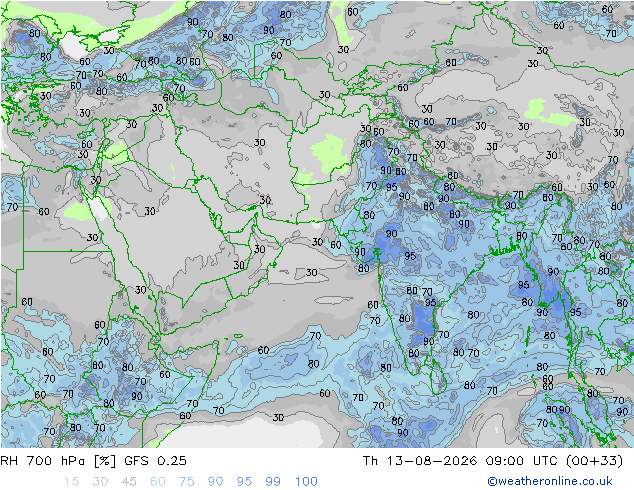Click the "(00+33)" forecast offset text
The image size is (634, 490).
point(594,461)
